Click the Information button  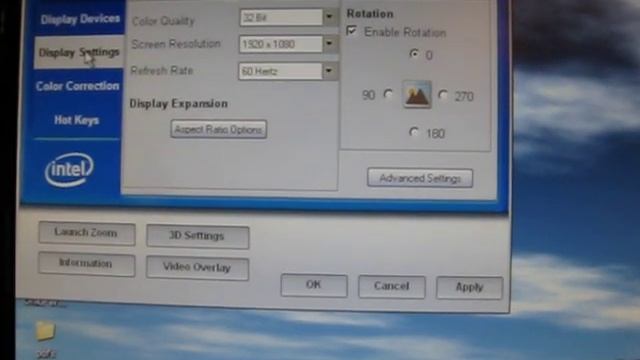87,264
